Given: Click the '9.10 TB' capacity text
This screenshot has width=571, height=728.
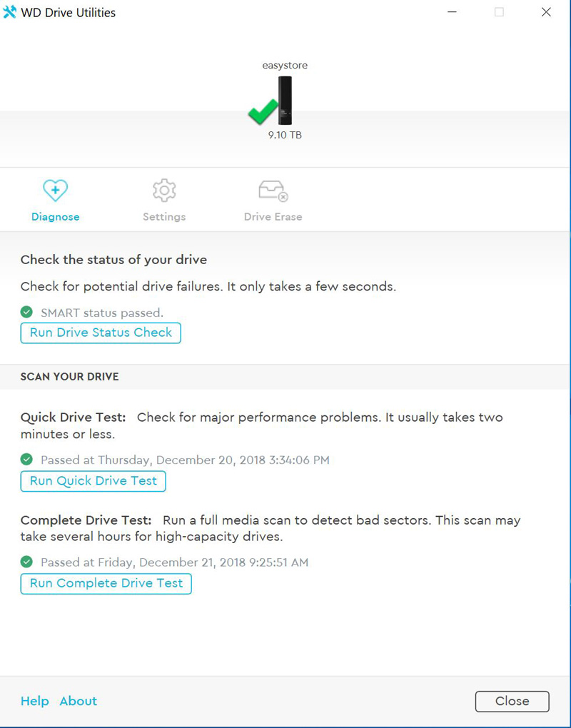Looking at the screenshot, I should tap(285, 135).
